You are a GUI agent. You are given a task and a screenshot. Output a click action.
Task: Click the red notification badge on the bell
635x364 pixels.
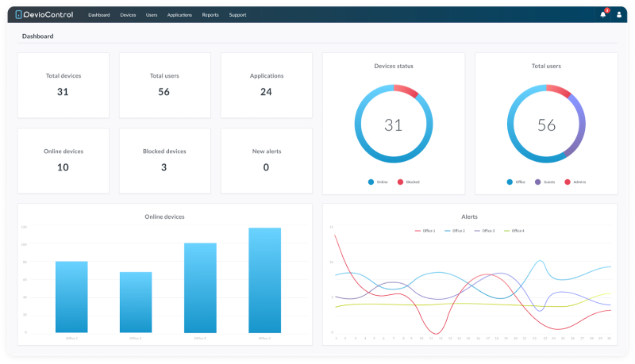(607, 10)
